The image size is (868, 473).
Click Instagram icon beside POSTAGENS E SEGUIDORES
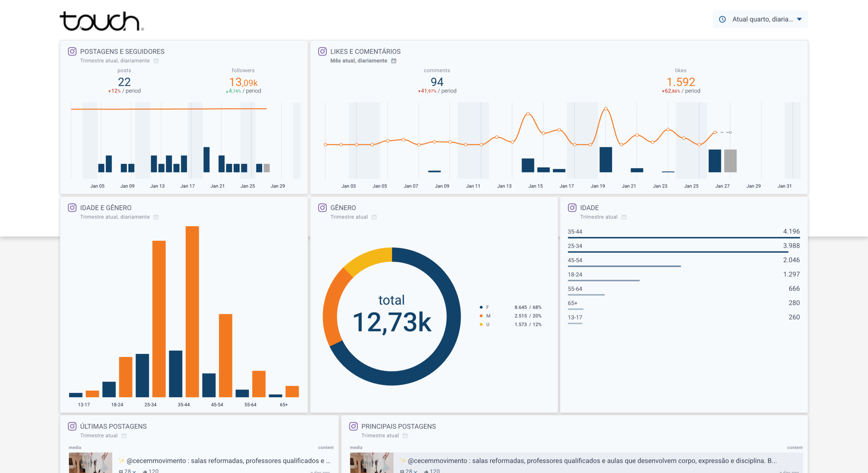tap(72, 52)
